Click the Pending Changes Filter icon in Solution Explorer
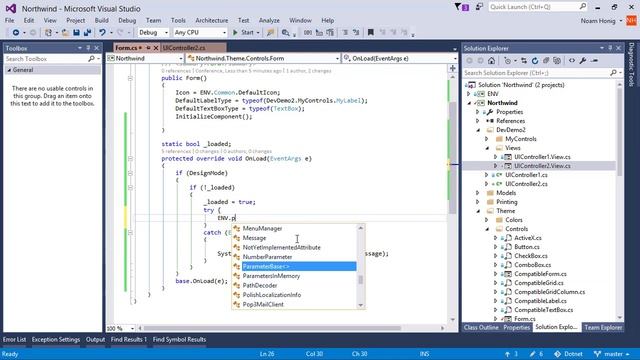This screenshot has width=640, height=360. (x=507, y=61)
